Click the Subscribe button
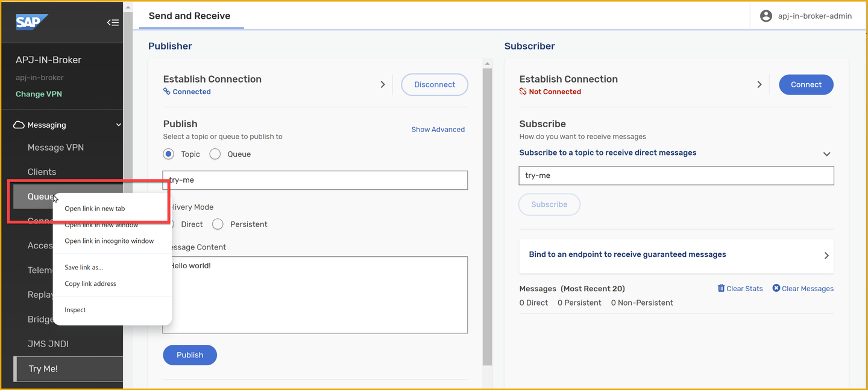This screenshot has width=868, height=390. [x=549, y=204]
